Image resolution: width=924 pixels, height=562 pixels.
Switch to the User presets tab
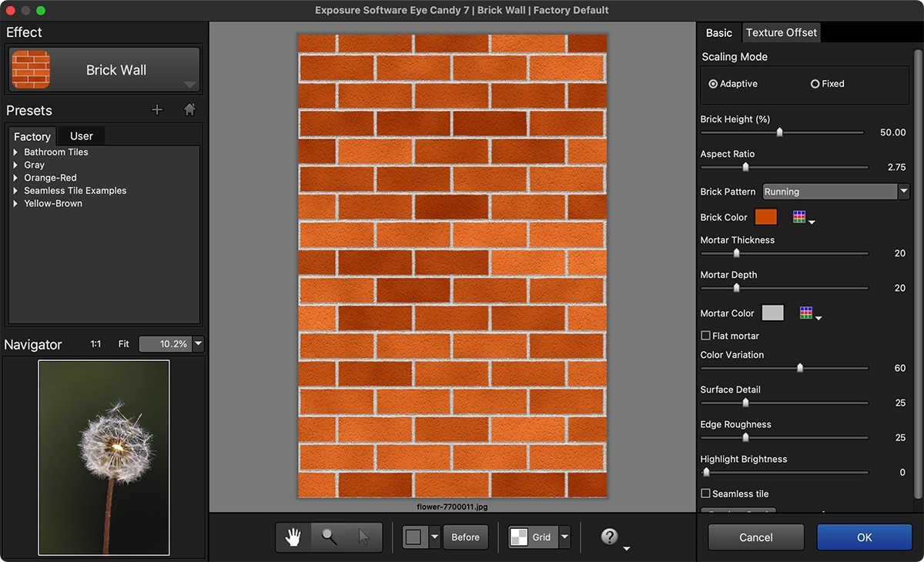[80, 135]
